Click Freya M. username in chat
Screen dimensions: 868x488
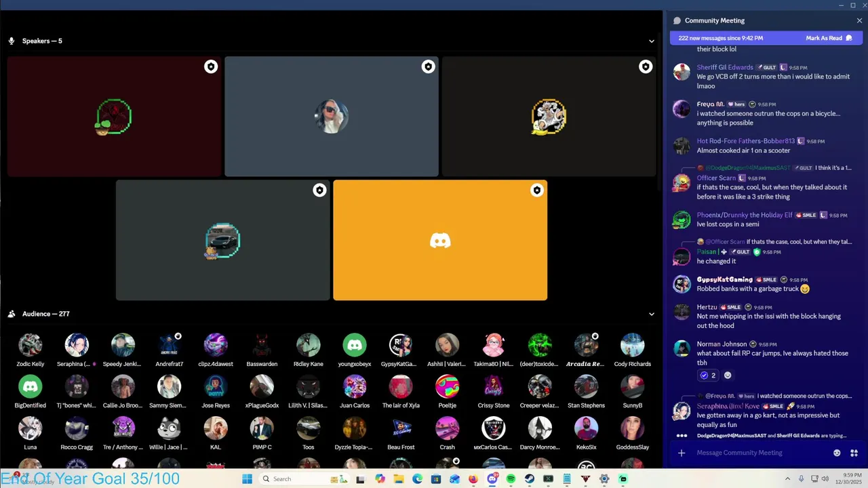tap(710, 104)
